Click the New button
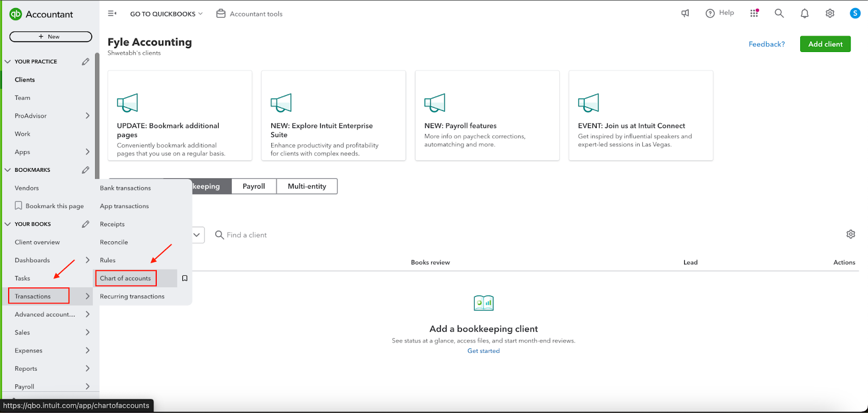This screenshot has height=413, width=868. 50,37
